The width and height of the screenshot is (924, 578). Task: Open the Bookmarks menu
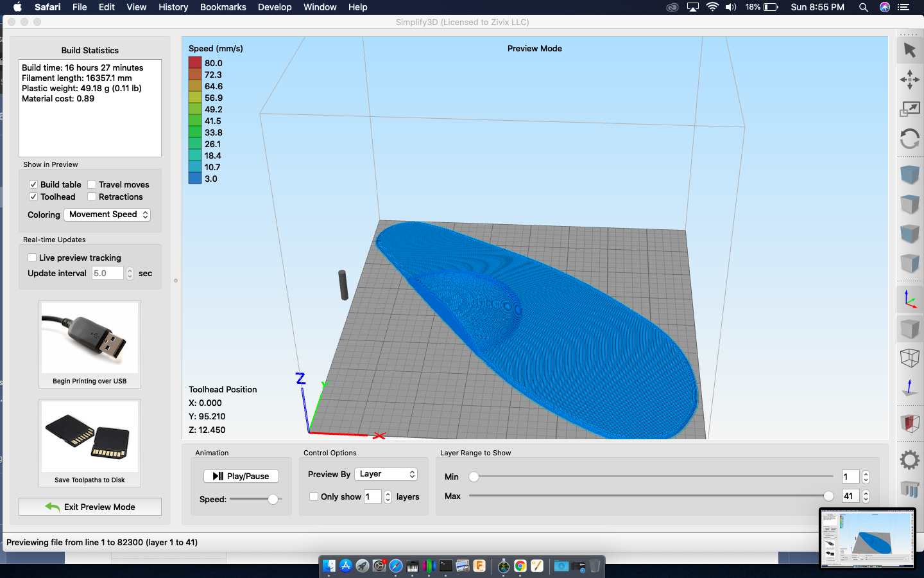pyautogui.click(x=223, y=7)
